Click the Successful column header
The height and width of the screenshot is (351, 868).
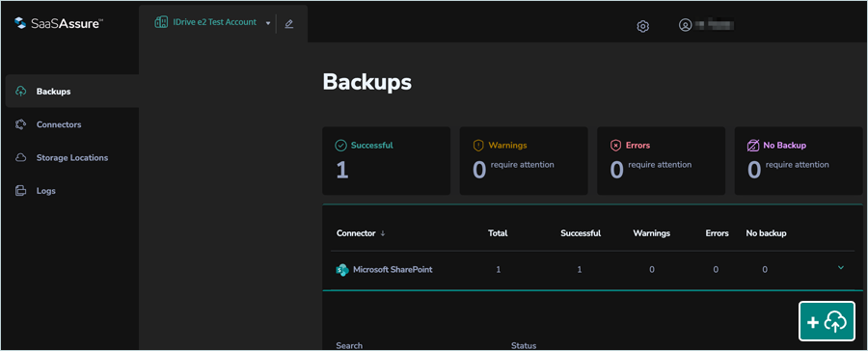581,233
